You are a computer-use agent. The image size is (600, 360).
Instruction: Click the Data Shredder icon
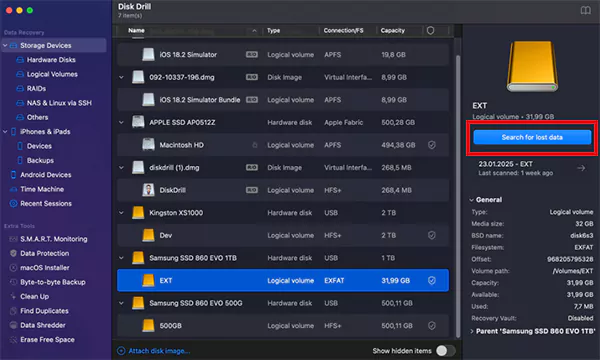[x=13, y=325]
